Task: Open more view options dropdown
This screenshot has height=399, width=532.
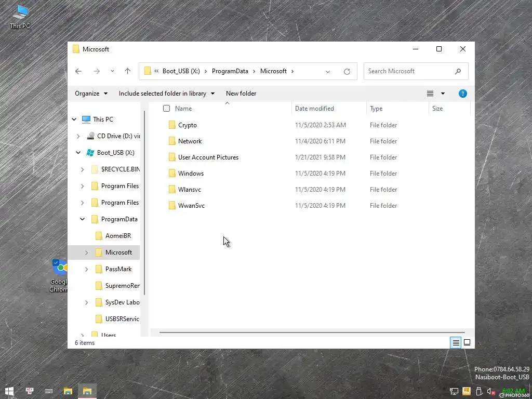Action: pyautogui.click(x=443, y=94)
